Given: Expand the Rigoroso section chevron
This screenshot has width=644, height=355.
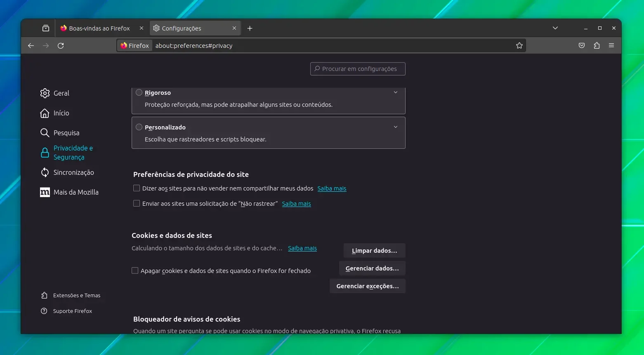Looking at the screenshot, I should pos(396,92).
